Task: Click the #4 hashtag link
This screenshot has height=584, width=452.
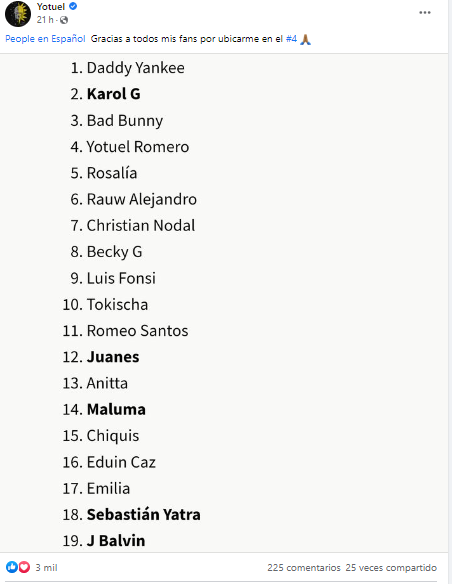Action: coord(292,39)
